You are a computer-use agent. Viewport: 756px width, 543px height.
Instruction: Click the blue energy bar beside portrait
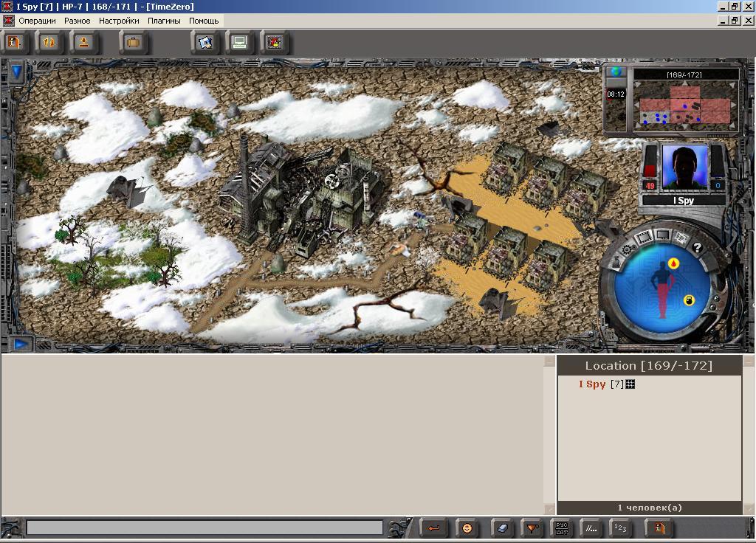tap(718, 162)
